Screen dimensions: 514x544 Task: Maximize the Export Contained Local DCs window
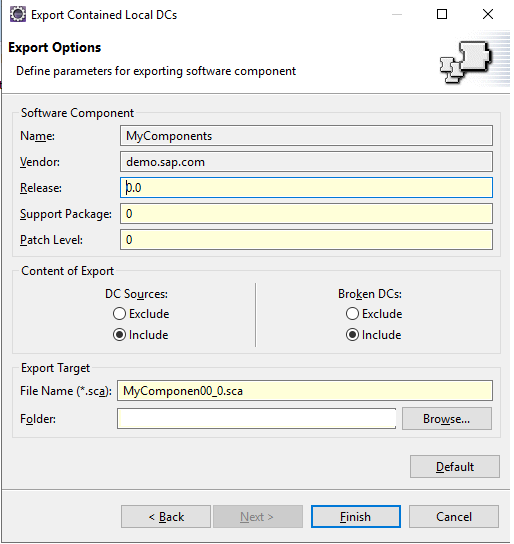(x=442, y=14)
